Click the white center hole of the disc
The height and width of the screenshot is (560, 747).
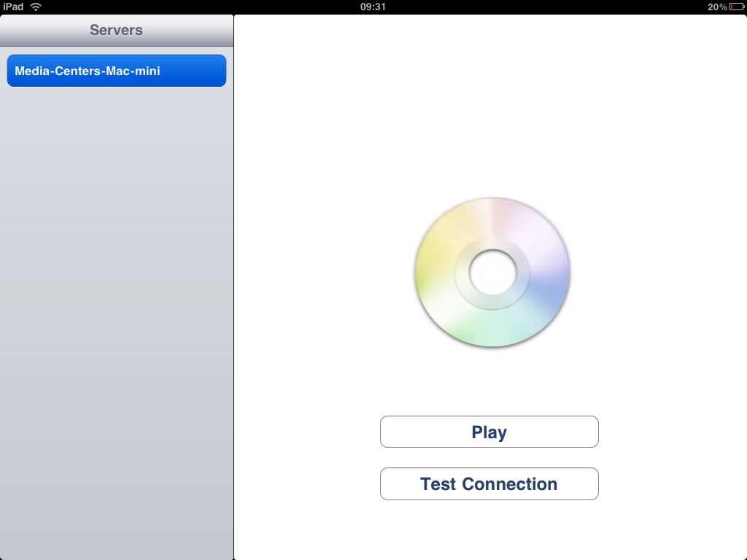coord(492,272)
